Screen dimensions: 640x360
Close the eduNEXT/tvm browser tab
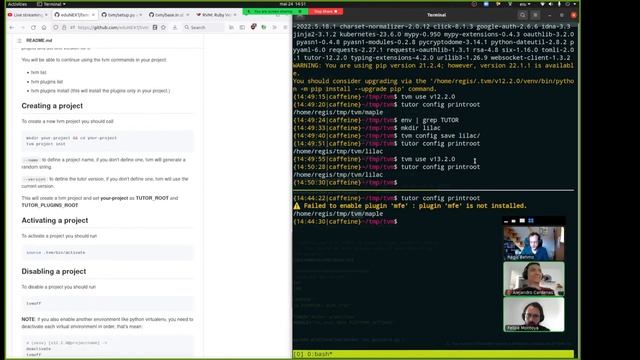coord(93,15)
